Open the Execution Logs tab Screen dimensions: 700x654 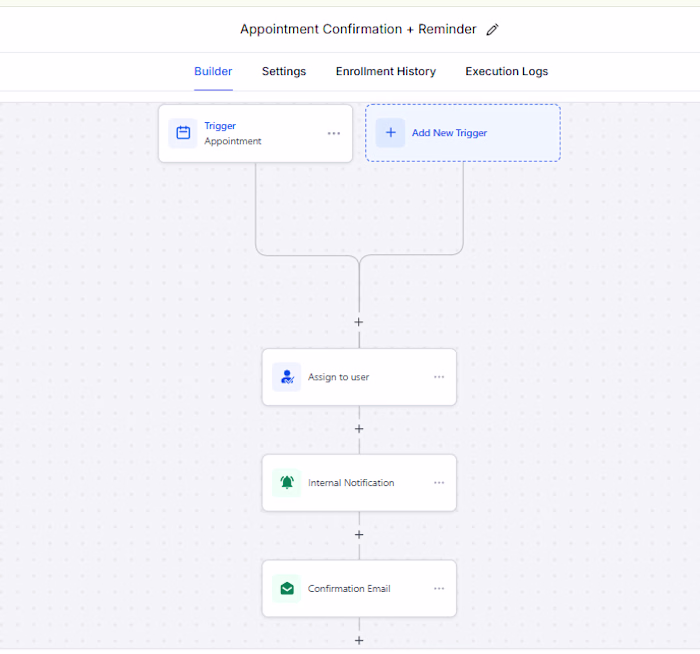click(x=507, y=71)
